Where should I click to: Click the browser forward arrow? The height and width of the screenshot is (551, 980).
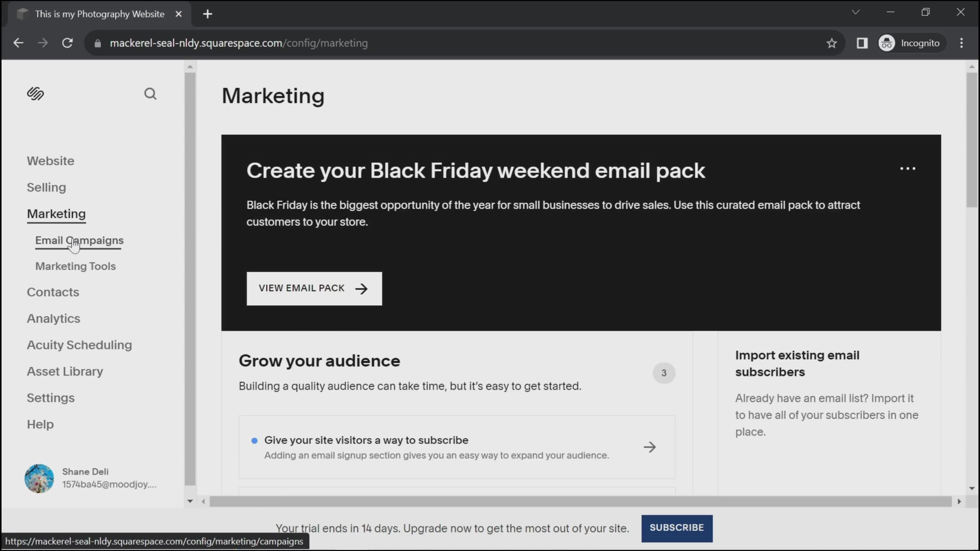(43, 43)
